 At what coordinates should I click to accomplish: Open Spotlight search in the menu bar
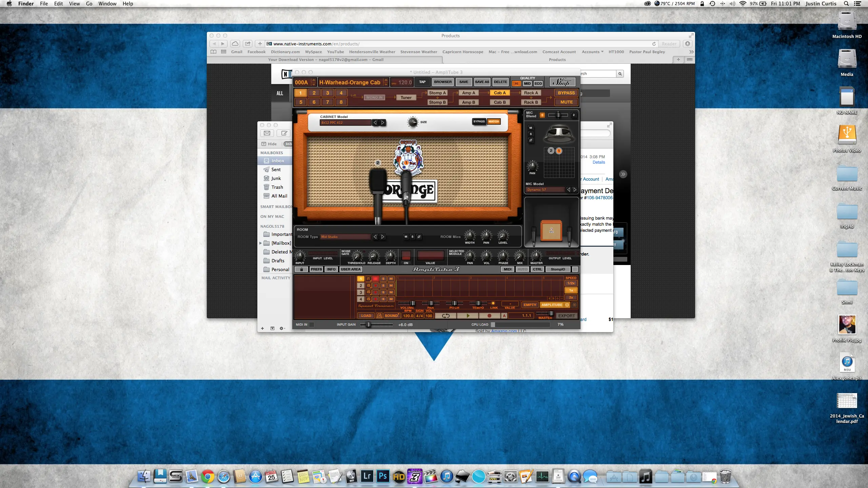(846, 4)
